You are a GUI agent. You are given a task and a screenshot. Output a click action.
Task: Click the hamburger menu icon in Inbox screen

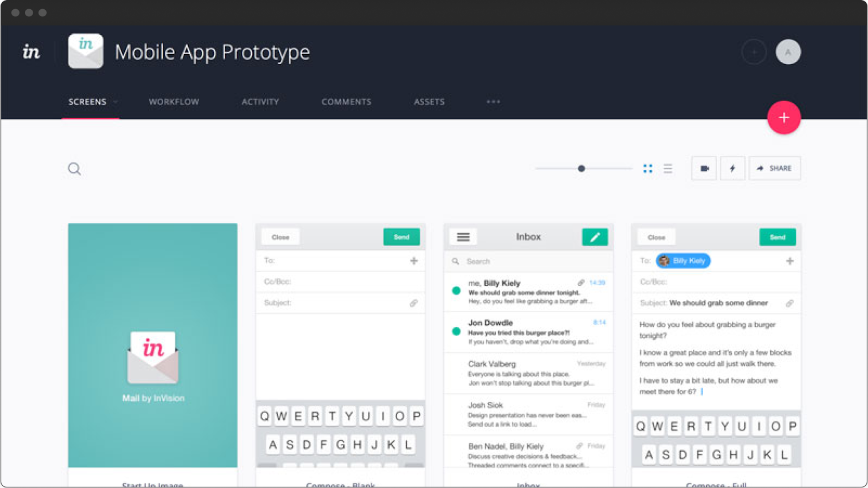coord(463,237)
